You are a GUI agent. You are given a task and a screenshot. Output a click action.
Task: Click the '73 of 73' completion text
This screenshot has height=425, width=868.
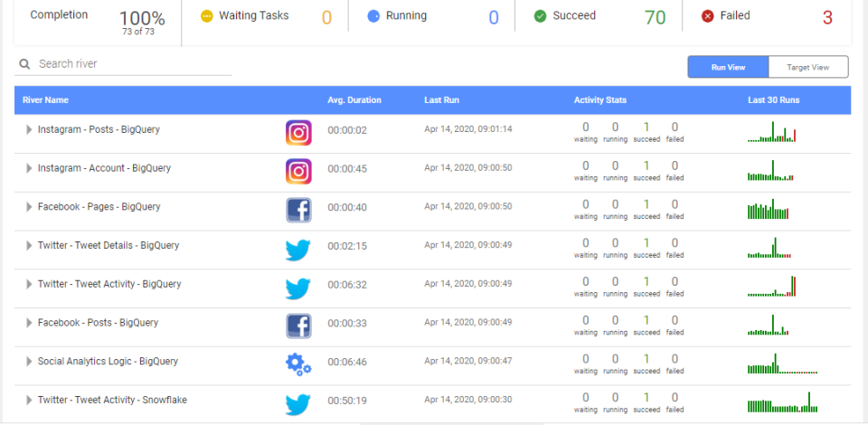tap(138, 32)
